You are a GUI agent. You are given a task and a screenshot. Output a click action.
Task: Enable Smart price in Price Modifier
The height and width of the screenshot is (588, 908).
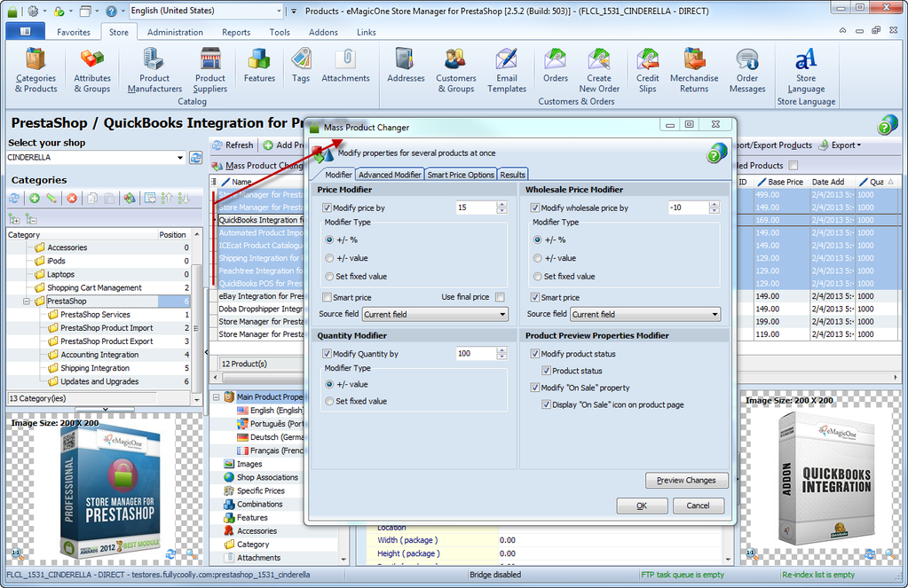[x=327, y=297]
